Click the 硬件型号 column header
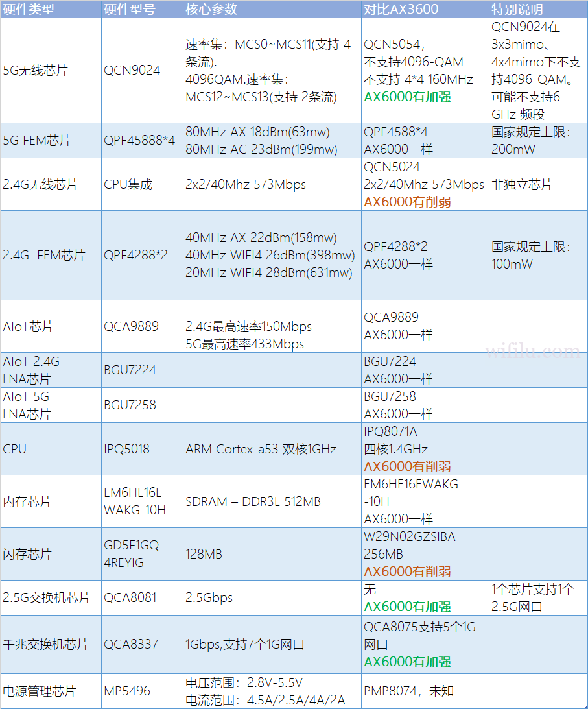588x709 pixels. (142, 9)
